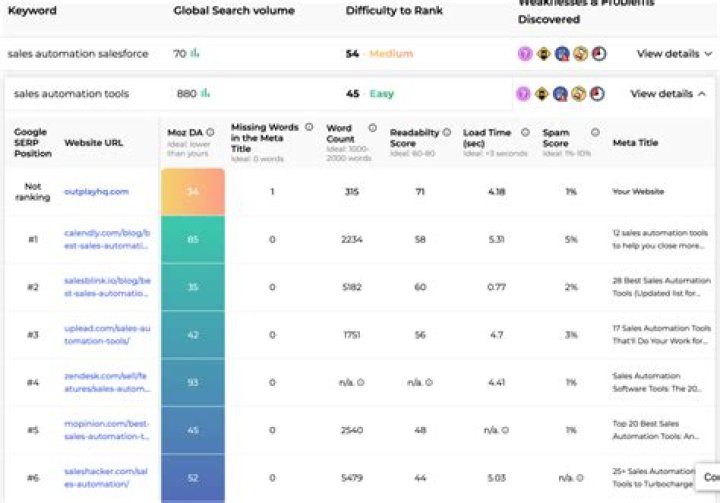The image size is (720, 503).
Task: Click readability score value 71
Action: [420, 192]
